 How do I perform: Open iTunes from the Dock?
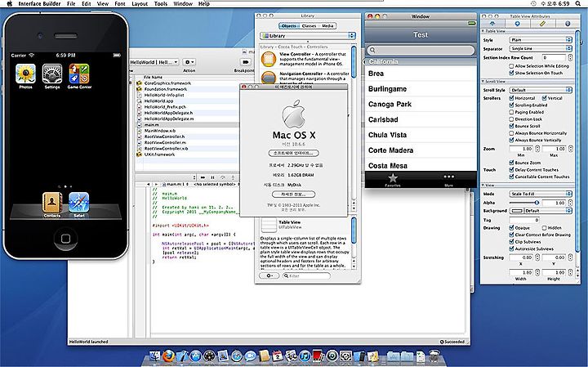(305, 356)
